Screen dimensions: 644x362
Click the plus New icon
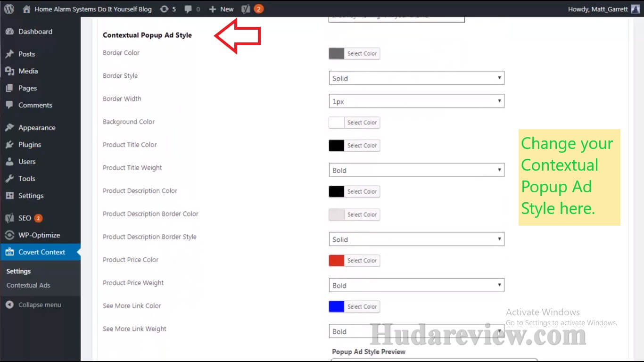pyautogui.click(x=213, y=9)
